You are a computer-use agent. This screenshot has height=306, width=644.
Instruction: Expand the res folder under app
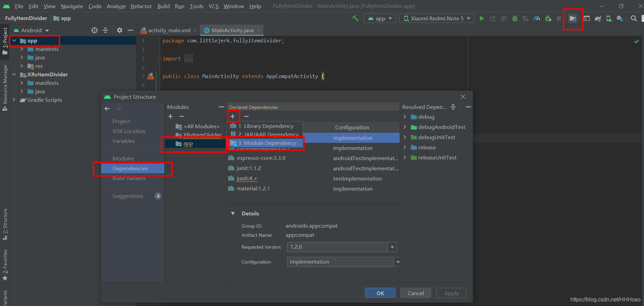(x=22, y=66)
